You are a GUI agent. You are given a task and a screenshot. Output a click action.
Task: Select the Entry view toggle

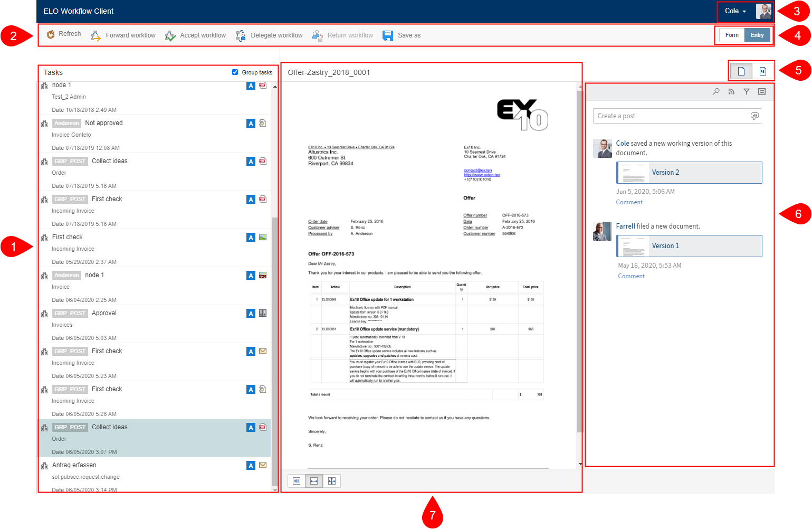[x=757, y=35]
